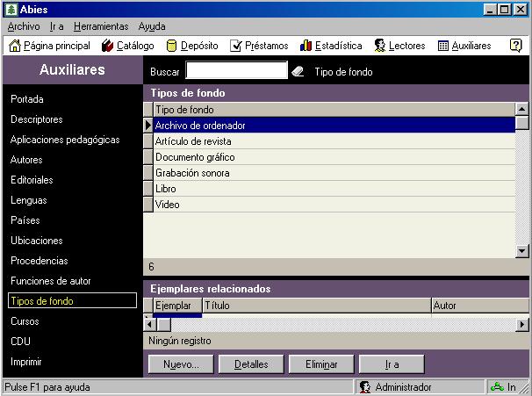Image resolution: width=532 pixels, height=396 pixels.
Task: Click the Estadística chart icon
Action: coord(306,46)
